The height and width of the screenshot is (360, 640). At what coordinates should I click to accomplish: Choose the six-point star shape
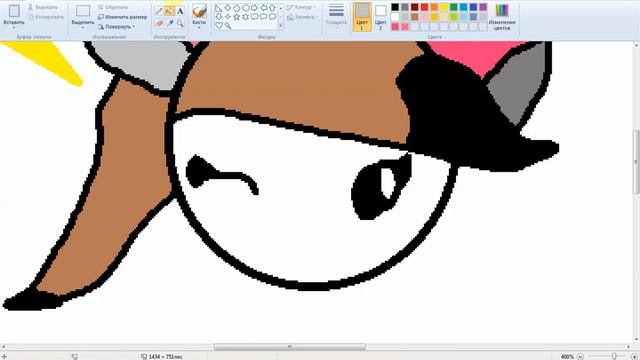click(246, 17)
